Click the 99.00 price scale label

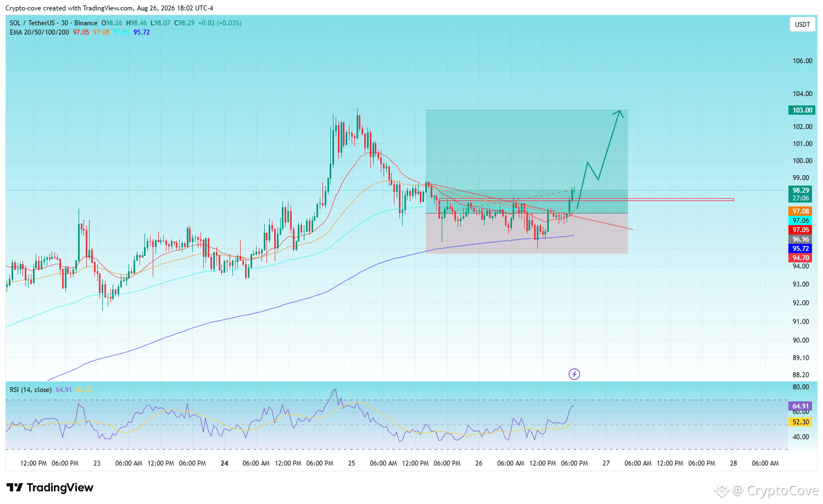(801, 178)
